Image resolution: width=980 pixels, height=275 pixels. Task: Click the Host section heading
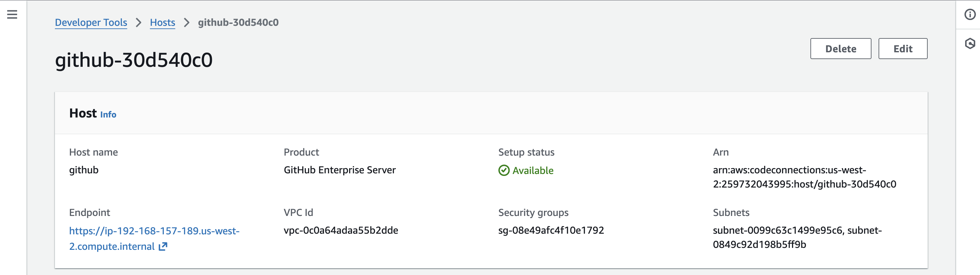pos(83,113)
